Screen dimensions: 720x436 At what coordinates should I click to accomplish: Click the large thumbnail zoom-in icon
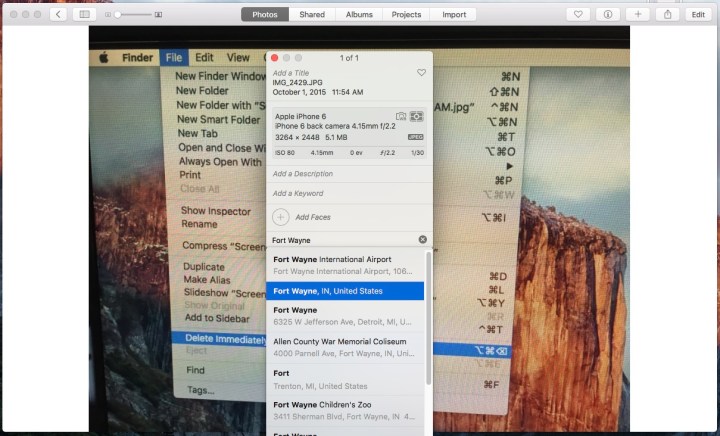coord(158,15)
